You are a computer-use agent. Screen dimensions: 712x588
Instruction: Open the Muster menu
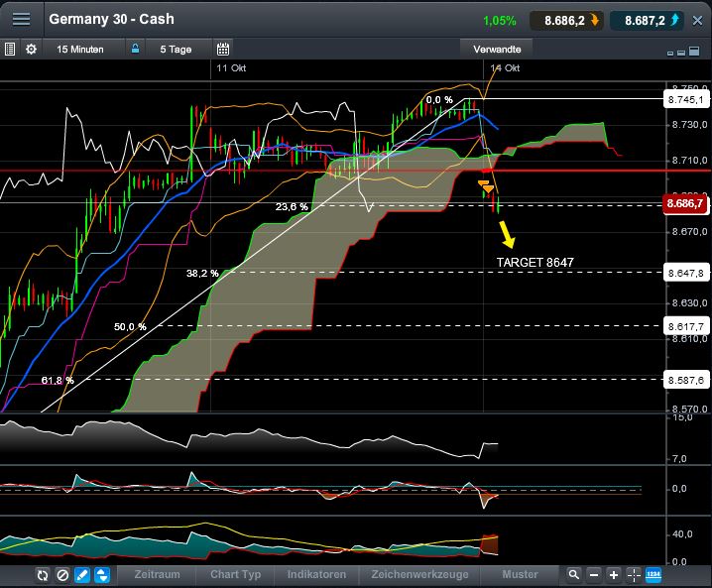(x=521, y=574)
